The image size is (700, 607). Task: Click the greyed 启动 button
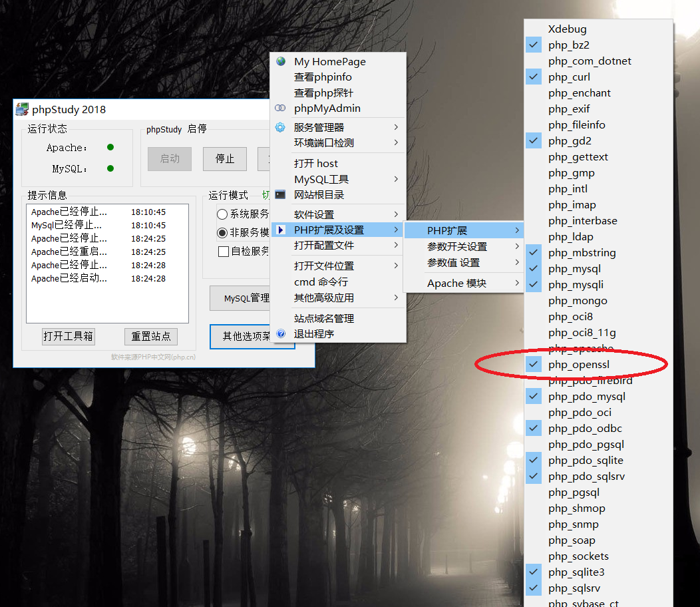click(170, 158)
